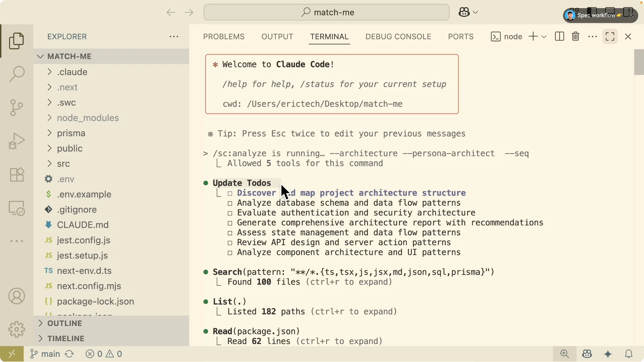Switch to the DEBUG CONSOLE tab

click(x=398, y=37)
